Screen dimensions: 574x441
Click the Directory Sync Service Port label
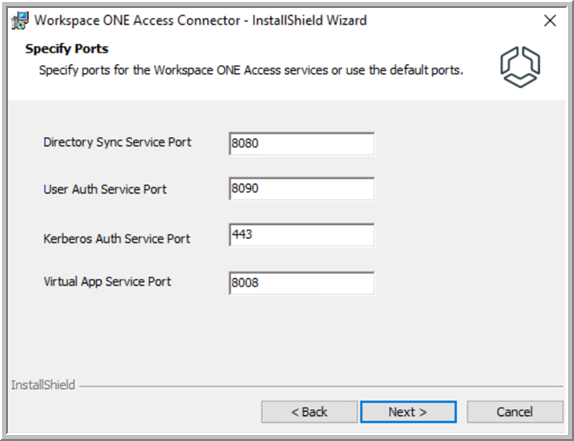(117, 142)
